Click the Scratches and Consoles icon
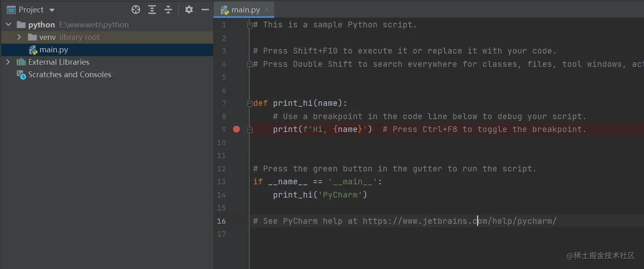644x269 pixels. (x=21, y=74)
